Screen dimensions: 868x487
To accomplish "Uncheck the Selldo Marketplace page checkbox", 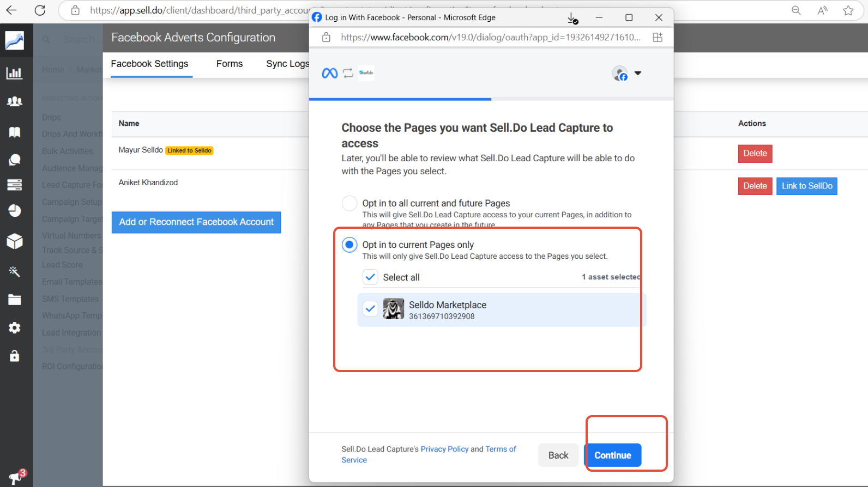I will click(370, 309).
